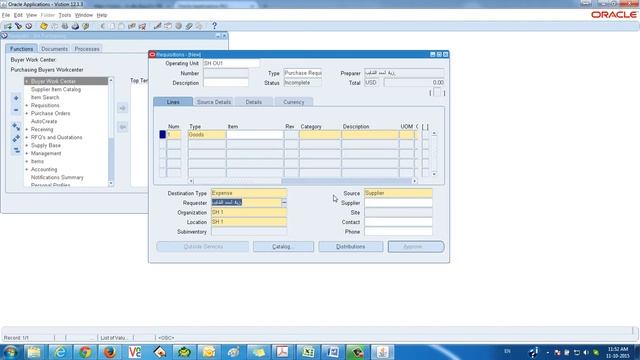The width and height of the screenshot is (640, 360).
Task: Click the lines scroll down arrow
Action: point(434,174)
